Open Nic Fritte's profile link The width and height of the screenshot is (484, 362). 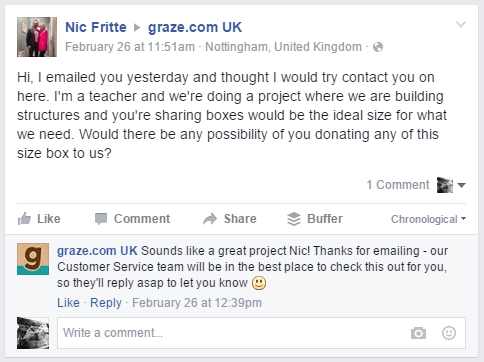pyautogui.click(x=96, y=27)
